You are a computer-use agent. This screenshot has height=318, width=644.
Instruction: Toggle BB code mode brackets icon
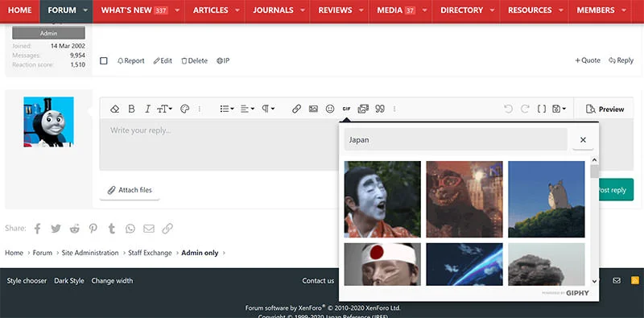(x=542, y=109)
